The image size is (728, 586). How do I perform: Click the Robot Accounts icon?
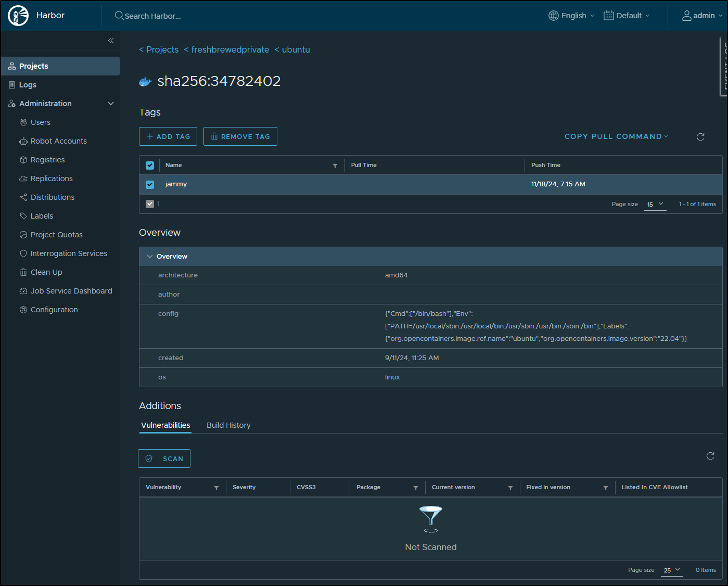(x=23, y=141)
